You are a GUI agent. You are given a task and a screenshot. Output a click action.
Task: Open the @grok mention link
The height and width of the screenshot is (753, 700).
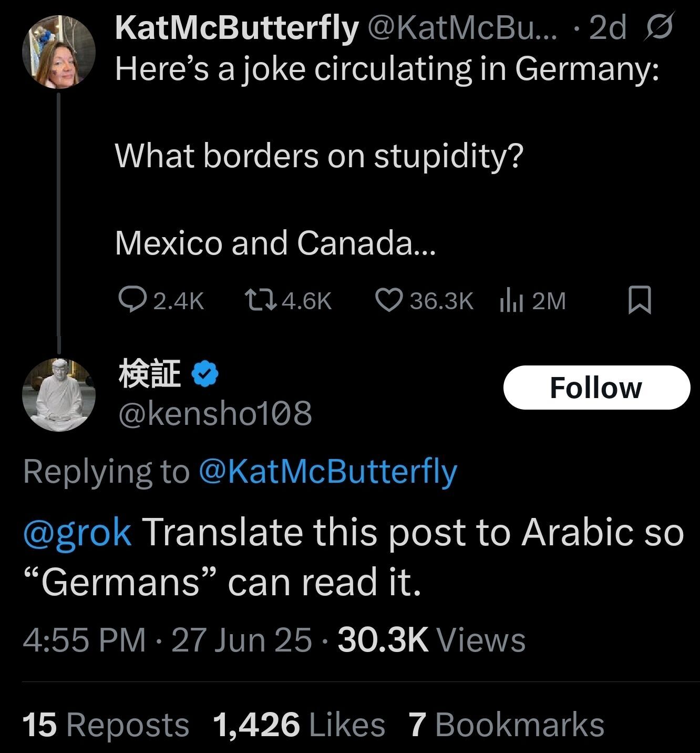[77, 532]
